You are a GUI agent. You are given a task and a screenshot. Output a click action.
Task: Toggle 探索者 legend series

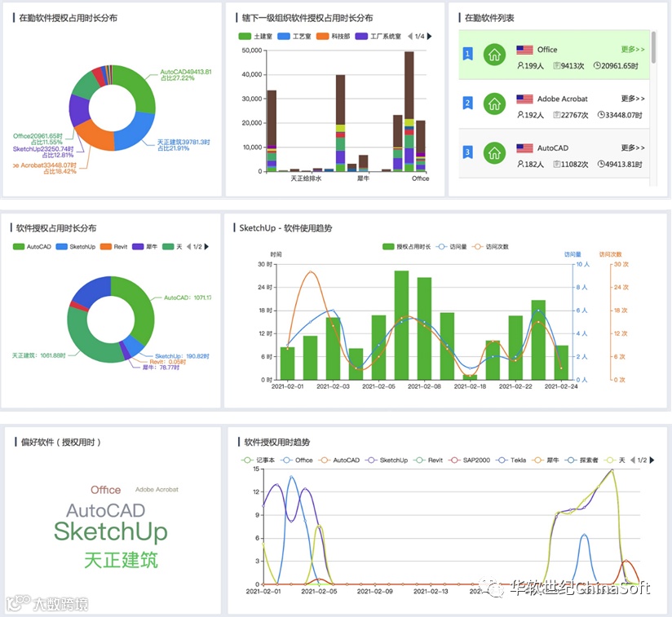pyautogui.click(x=581, y=461)
